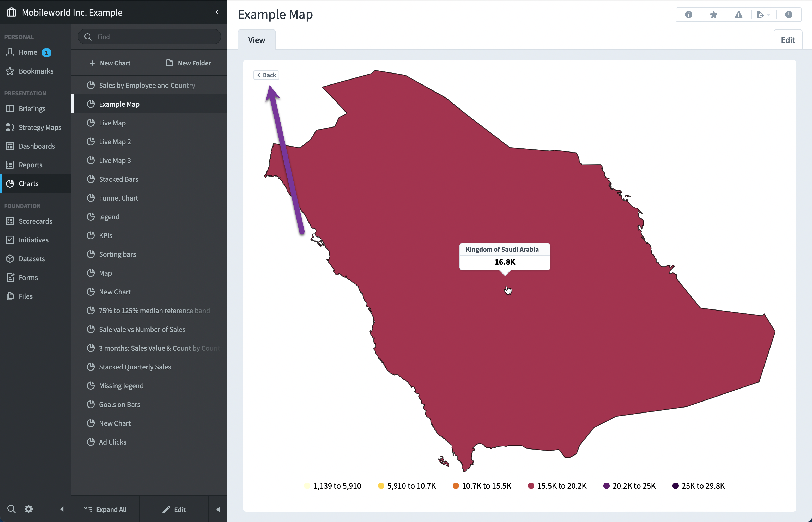Click the Mobileworld briefcase icon
The width and height of the screenshot is (812, 522).
[x=11, y=12]
